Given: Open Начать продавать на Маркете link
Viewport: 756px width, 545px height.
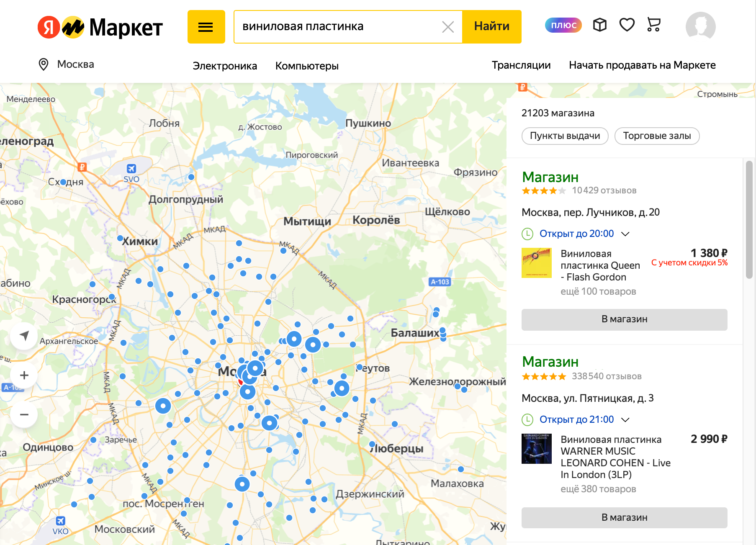Looking at the screenshot, I should tap(642, 65).
